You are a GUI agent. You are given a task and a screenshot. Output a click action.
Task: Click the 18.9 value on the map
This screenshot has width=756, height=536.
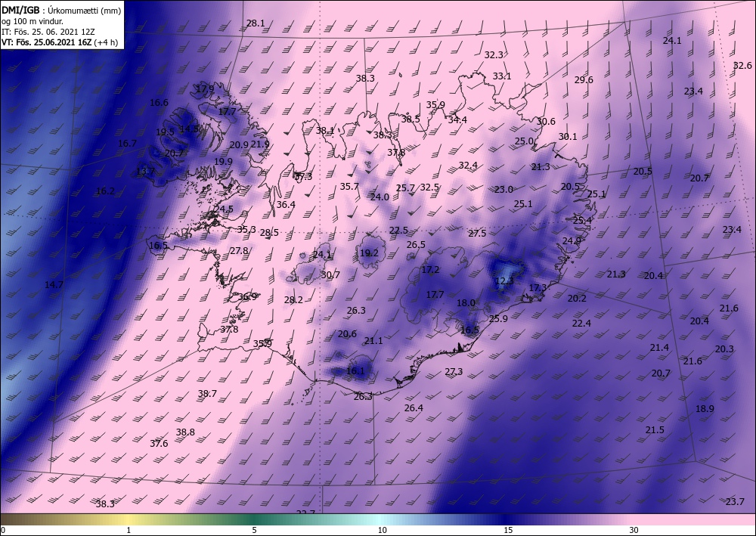(x=705, y=409)
